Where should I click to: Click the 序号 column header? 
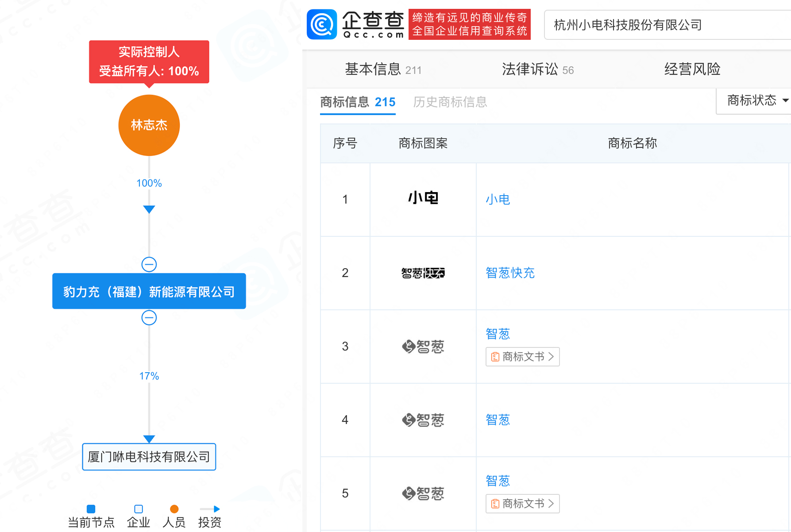click(345, 143)
